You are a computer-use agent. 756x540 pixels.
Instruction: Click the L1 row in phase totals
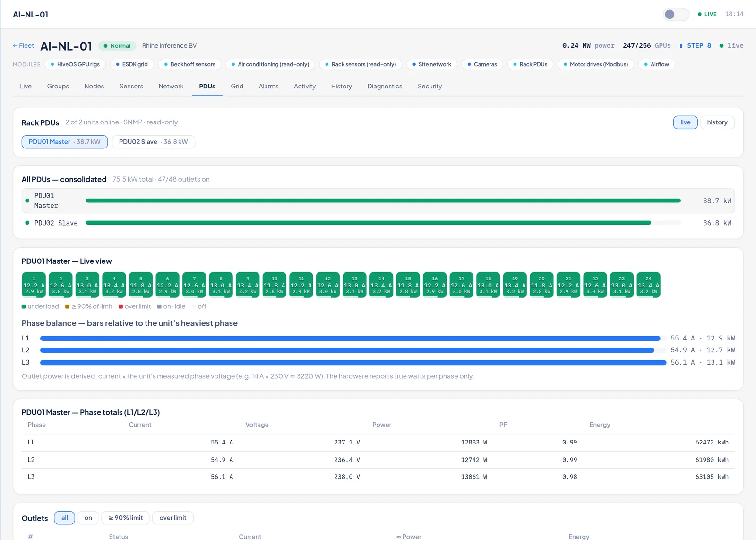coord(378,443)
